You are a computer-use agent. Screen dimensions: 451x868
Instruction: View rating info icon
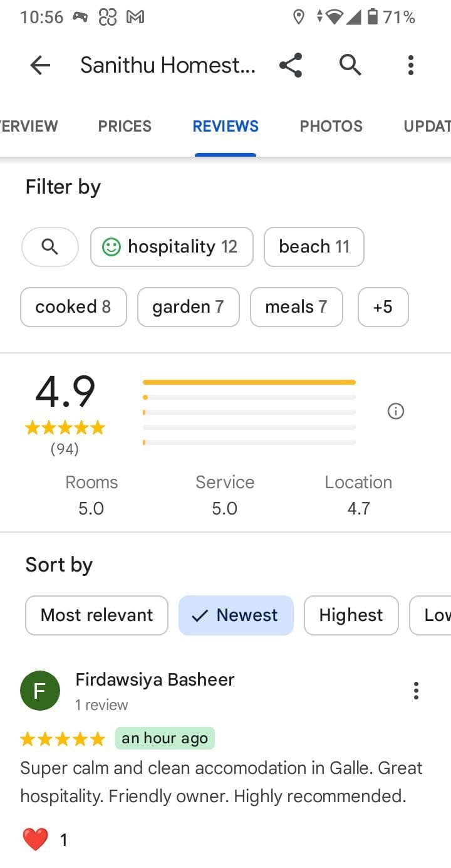tap(396, 411)
